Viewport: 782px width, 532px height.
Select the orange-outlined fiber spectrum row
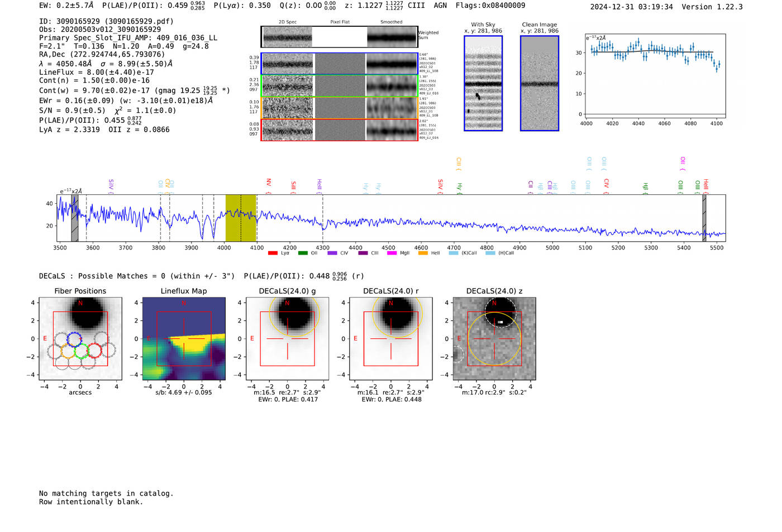point(340,108)
